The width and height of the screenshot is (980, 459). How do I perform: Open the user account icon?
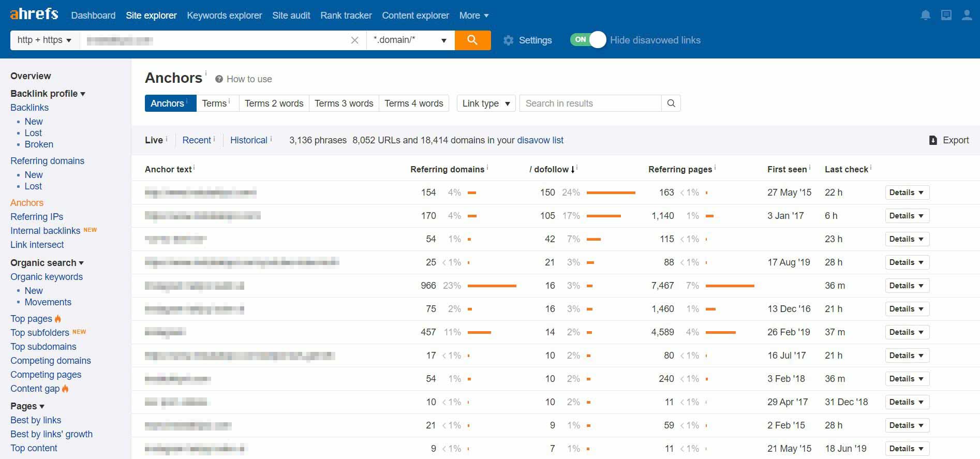(x=967, y=15)
